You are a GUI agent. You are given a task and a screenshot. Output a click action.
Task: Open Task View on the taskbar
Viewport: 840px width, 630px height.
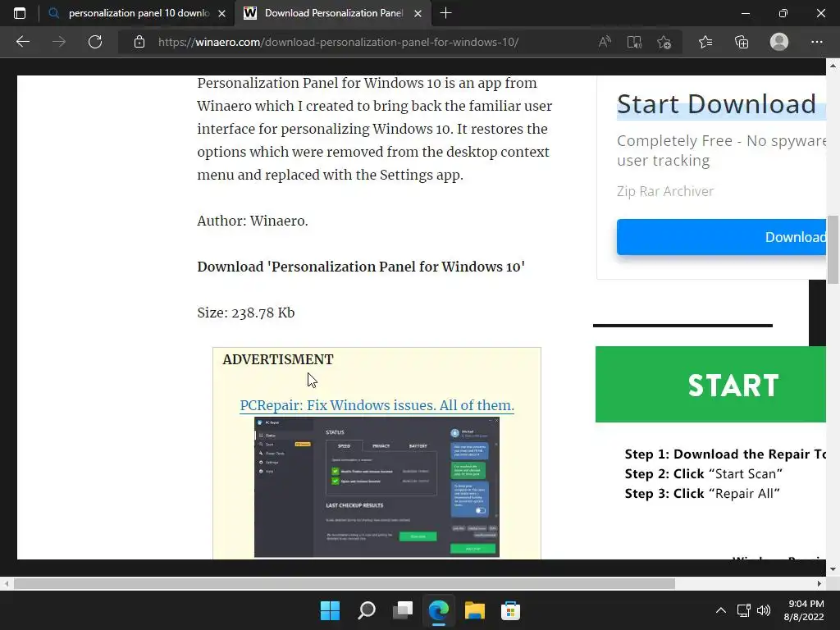tap(402, 610)
